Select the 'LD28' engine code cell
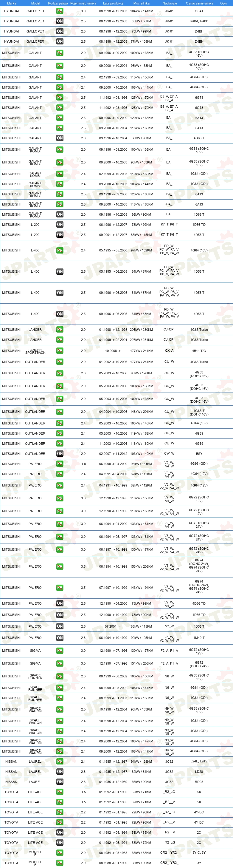Screen dimensions: 233x868 pyautogui.click(x=199, y=772)
